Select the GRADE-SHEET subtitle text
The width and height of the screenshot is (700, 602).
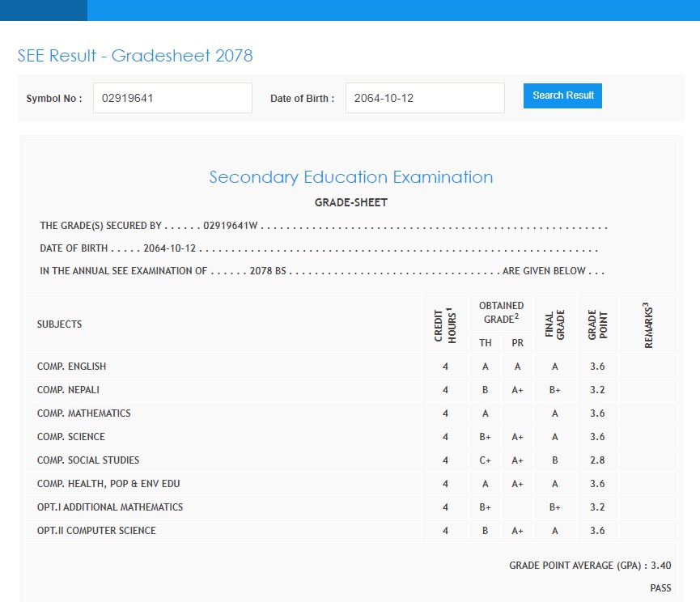(350, 202)
